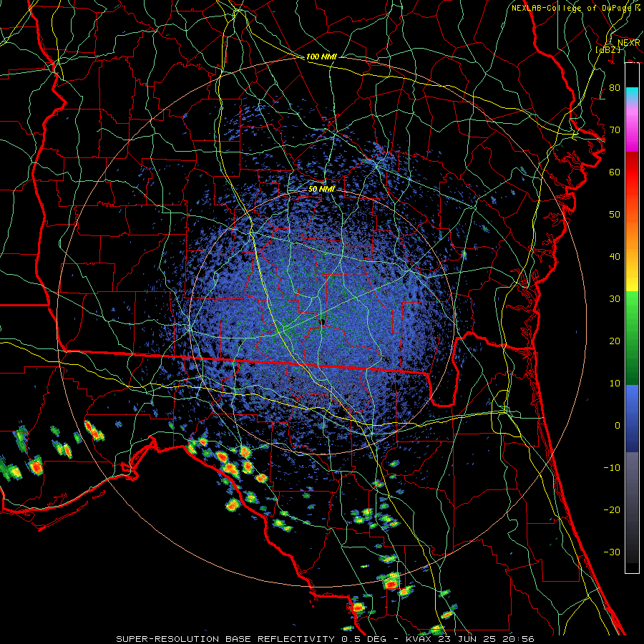
Task: Click the [dBZ] unit label
Action: pos(608,50)
